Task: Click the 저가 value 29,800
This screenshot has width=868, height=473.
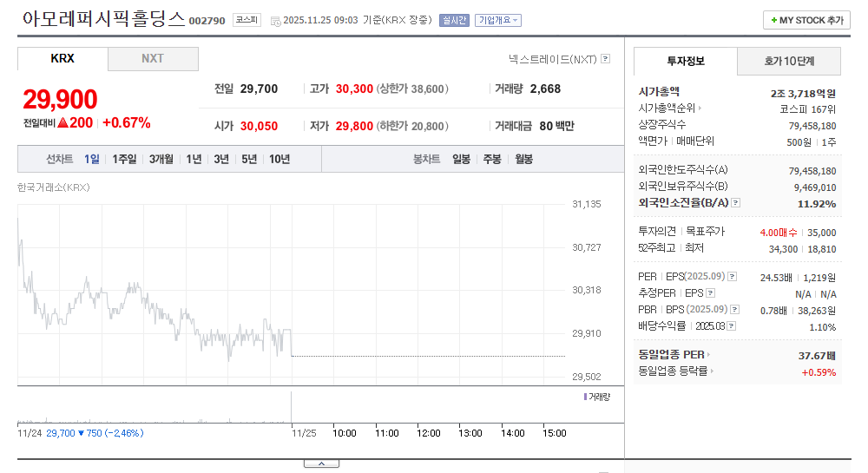Action: point(354,126)
